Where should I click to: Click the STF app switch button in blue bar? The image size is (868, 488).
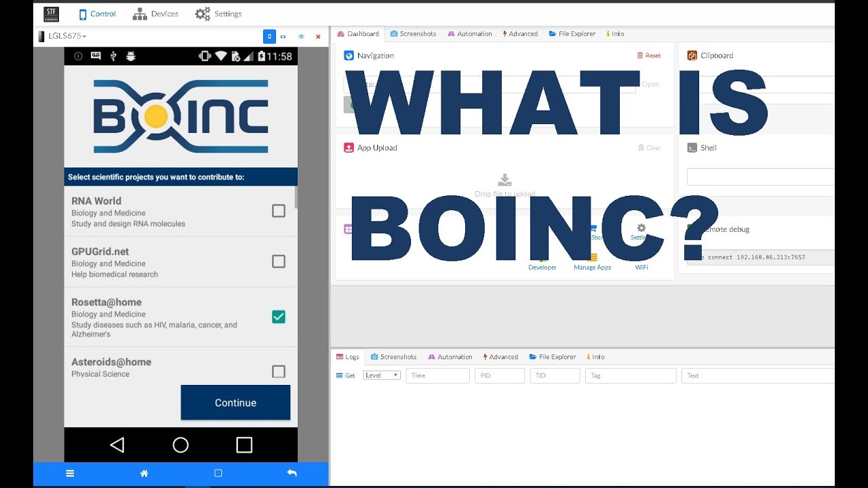[x=218, y=473]
